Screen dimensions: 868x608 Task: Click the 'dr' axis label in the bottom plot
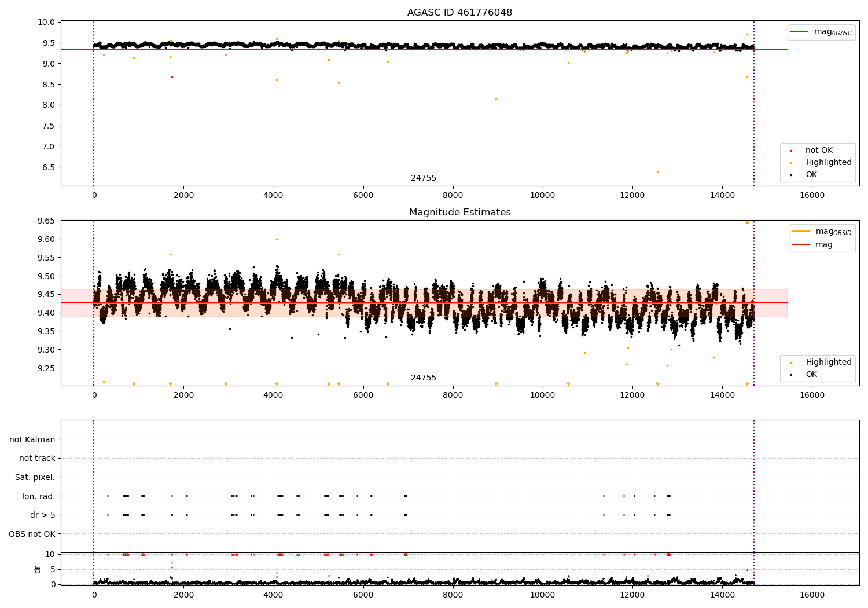coord(38,569)
